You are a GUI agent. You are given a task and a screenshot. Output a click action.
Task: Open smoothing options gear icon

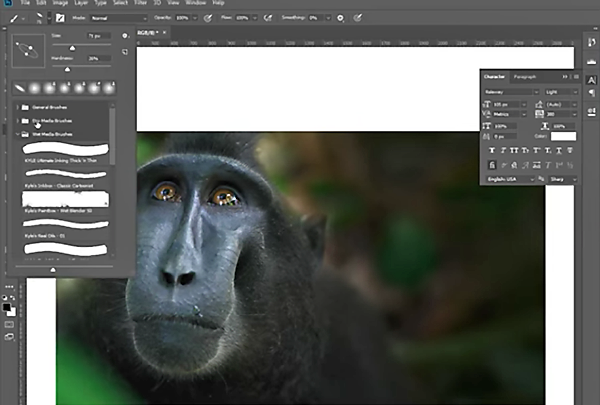(x=340, y=18)
